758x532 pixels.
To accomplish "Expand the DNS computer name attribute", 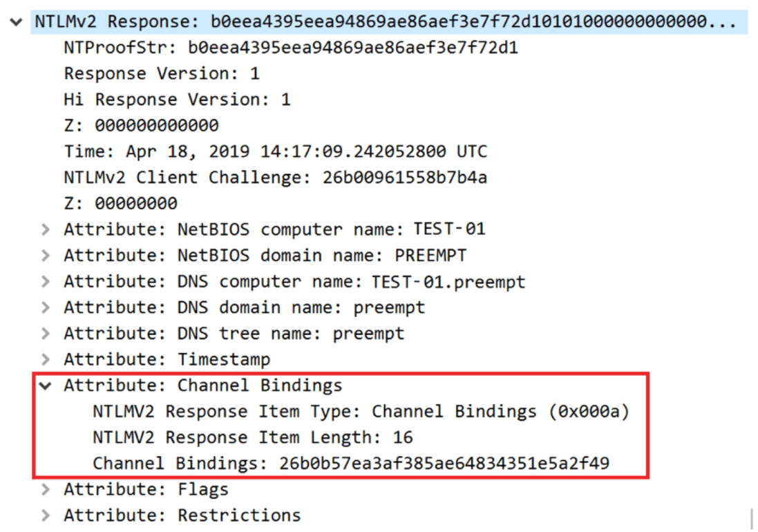I will [x=46, y=282].
